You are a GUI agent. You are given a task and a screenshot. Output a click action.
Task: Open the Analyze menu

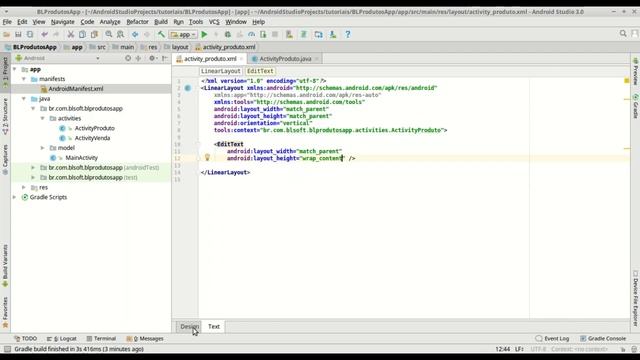pyautogui.click(x=110, y=22)
